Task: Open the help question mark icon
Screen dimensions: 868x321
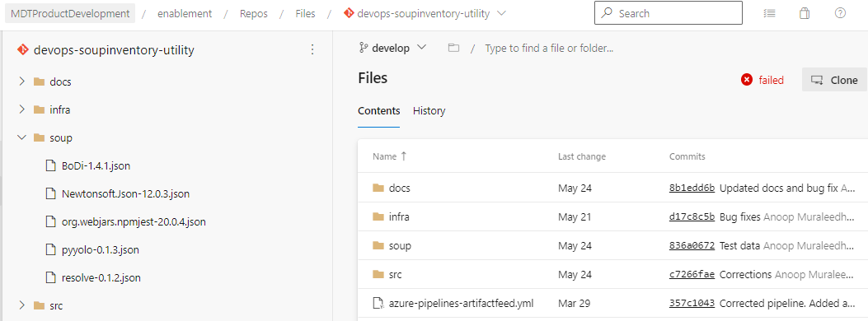Action: pos(840,13)
